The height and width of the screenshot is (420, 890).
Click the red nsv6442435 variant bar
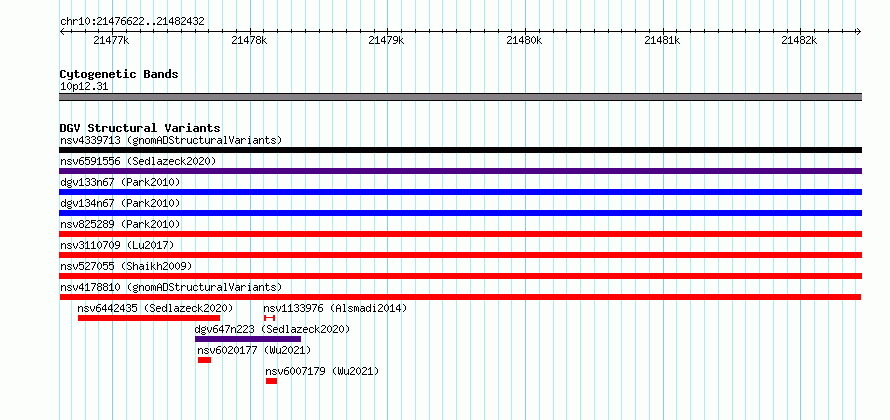coord(149,318)
